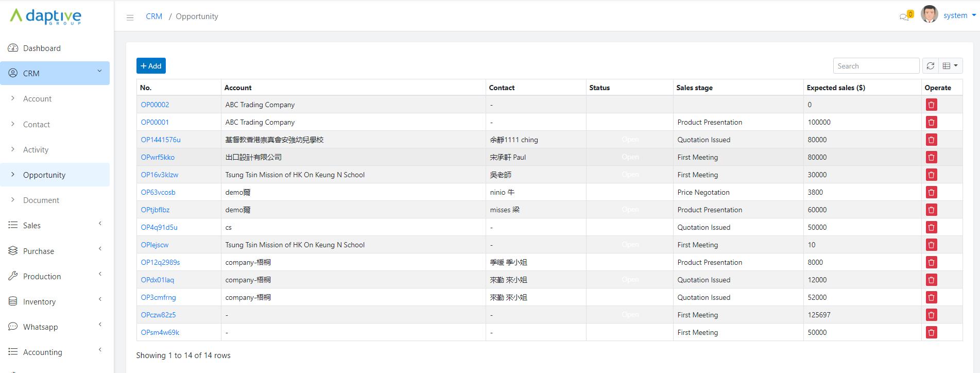Viewport: 980px width, 373px height.
Task: Open opportunity link OP1441576u
Action: click(x=161, y=140)
